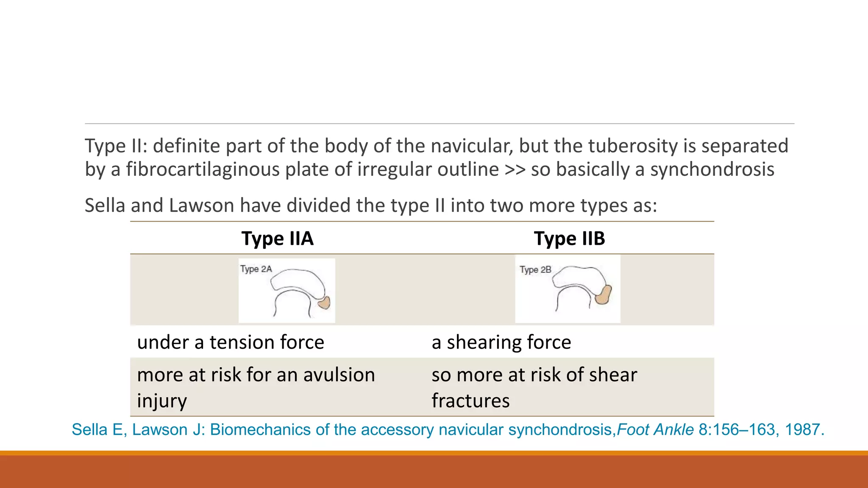The width and height of the screenshot is (868, 488).
Task: Click the italic Foot Ankle journal name
Action: [x=655, y=430]
